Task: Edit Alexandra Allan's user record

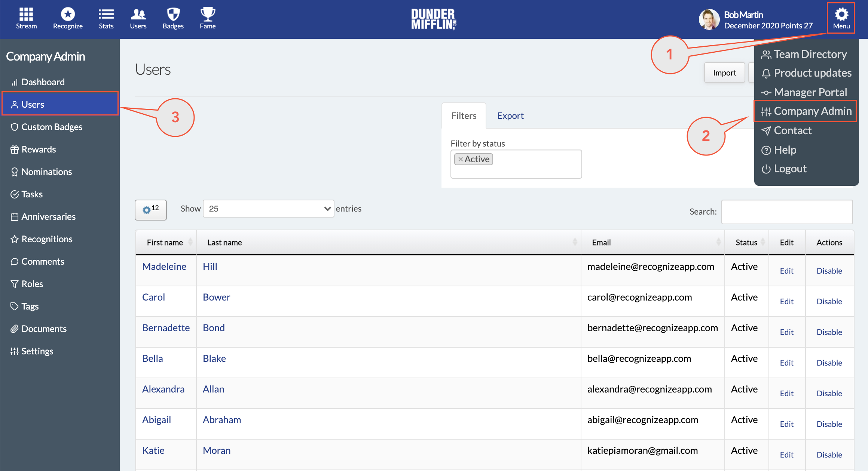Action: 787,393
